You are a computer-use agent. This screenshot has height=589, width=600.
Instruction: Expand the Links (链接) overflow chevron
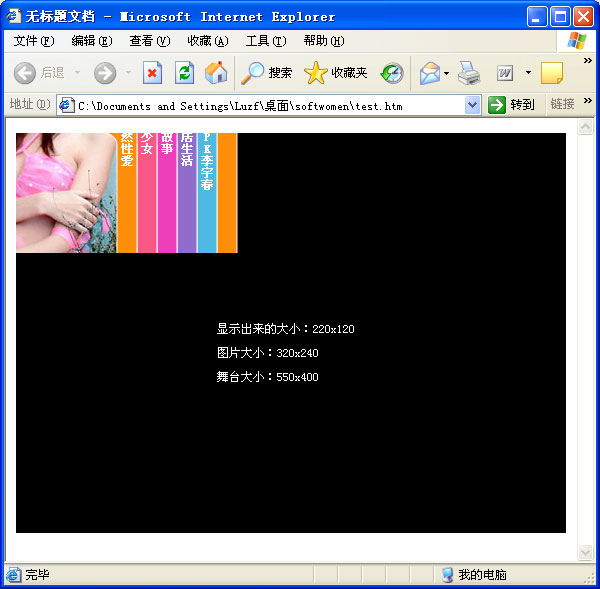(587, 101)
